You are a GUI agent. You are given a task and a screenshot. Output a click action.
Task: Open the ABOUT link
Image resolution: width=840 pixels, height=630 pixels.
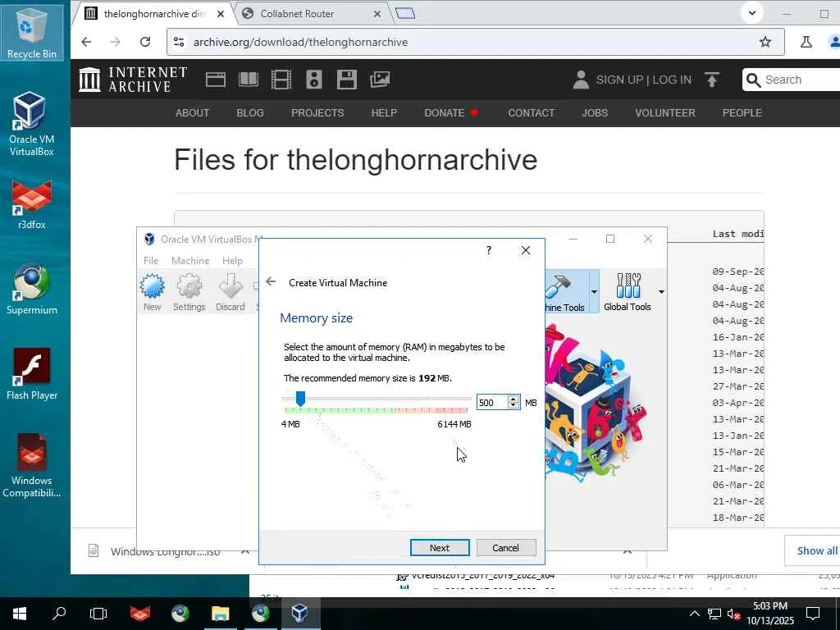[x=192, y=113]
